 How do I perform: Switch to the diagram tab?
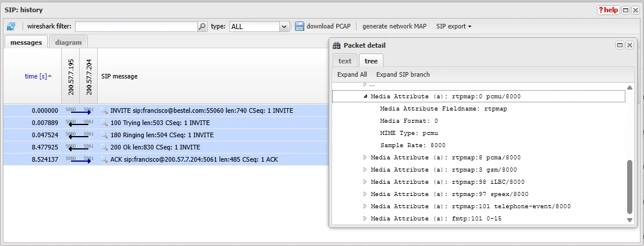[x=69, y=42]
